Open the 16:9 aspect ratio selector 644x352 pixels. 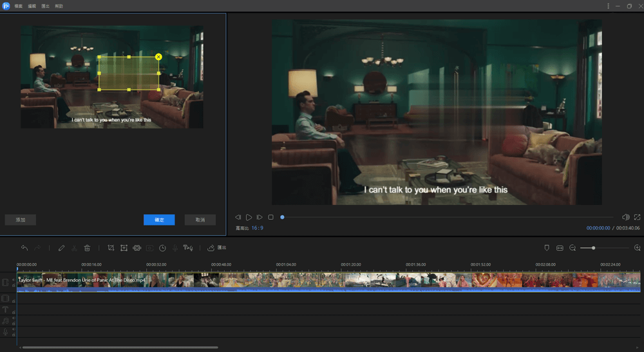click(257, 228)
